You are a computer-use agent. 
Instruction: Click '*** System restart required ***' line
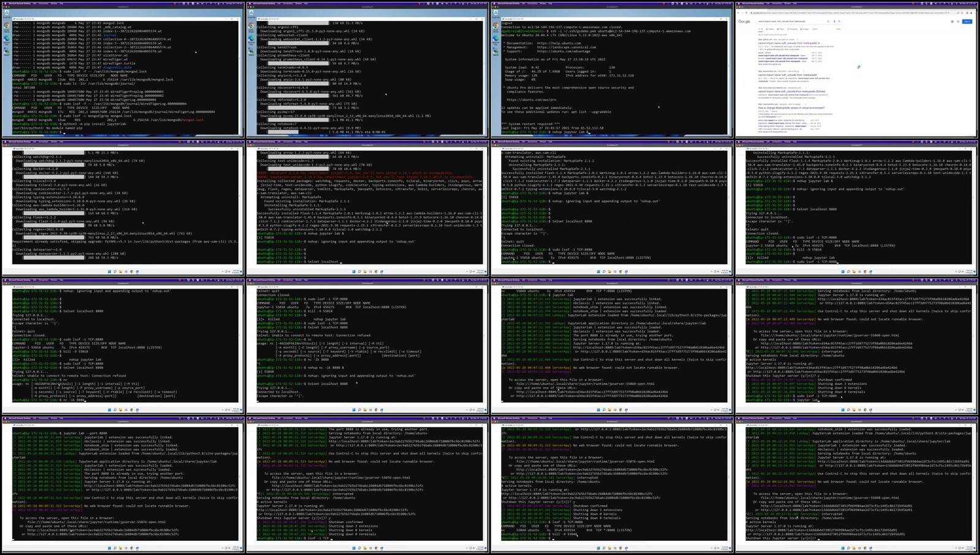[x=530, y=124]
